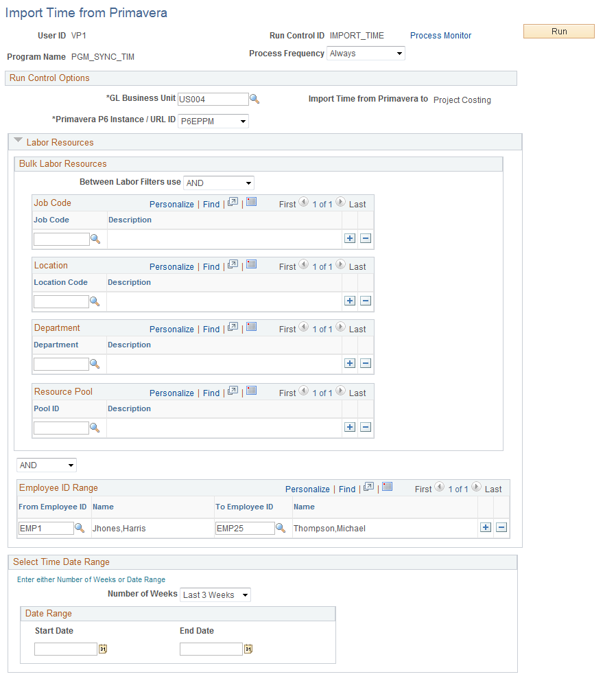This screenshot has width=616, height=681.
Task: Open Process Frequency dropdown
Action: (366, 54)
